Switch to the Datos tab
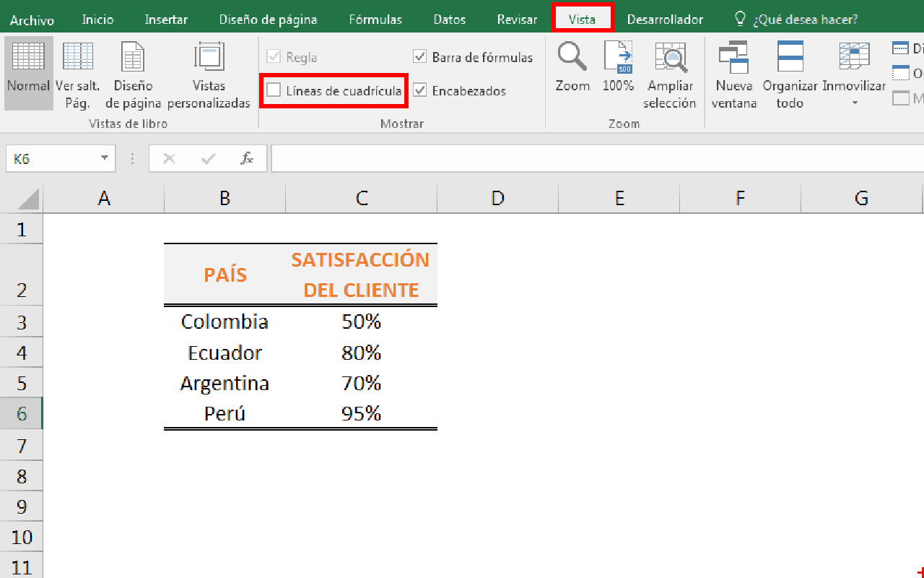This screenshot has width=924, height=578. tap(450, 20)
